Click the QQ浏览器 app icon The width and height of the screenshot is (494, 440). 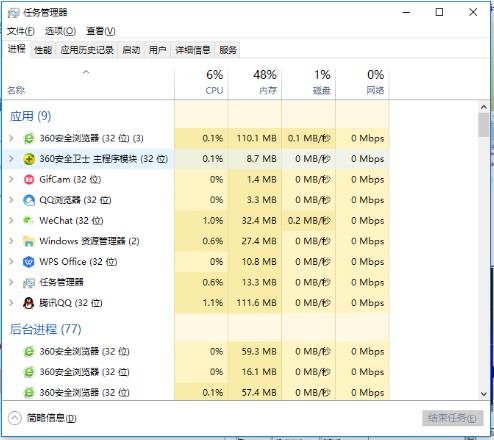tap(29, 200)
